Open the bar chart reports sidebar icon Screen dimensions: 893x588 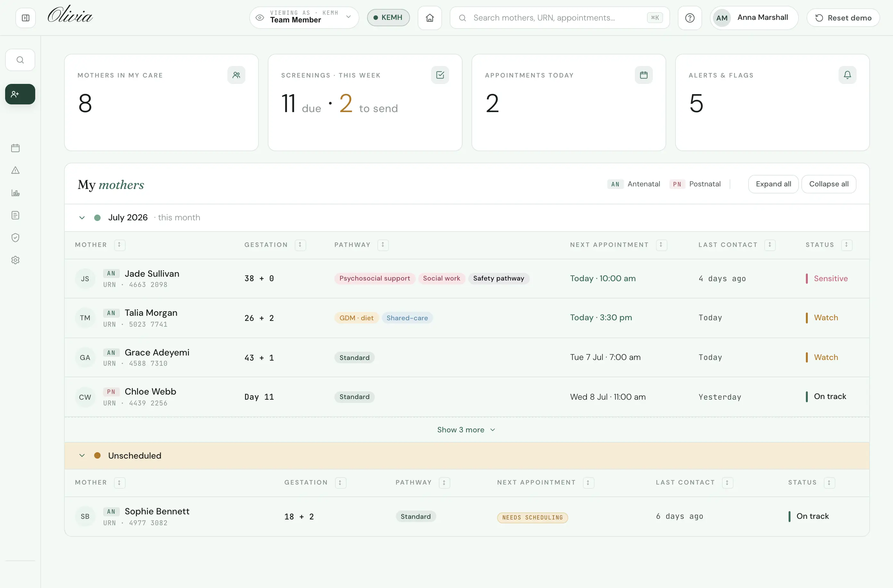tap(15, 193)
